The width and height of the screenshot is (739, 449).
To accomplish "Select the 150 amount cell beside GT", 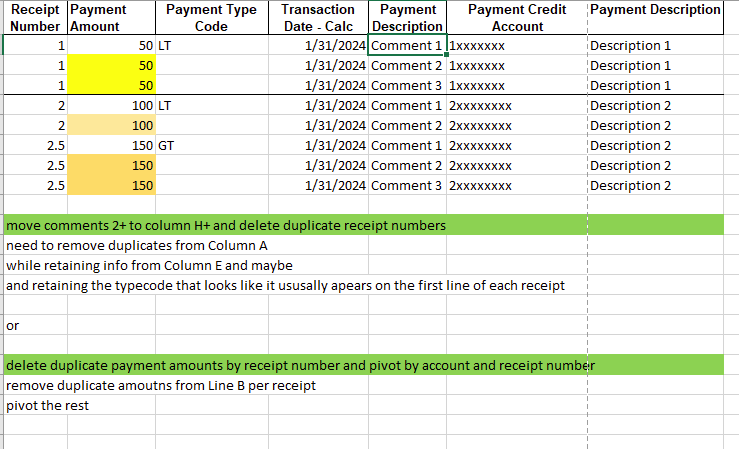I will [x=112, y=146].
